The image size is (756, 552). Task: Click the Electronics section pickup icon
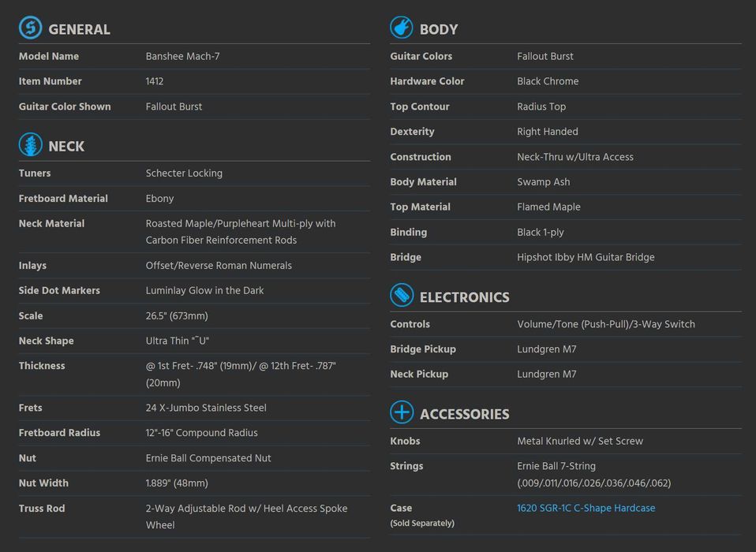point(402,295)
